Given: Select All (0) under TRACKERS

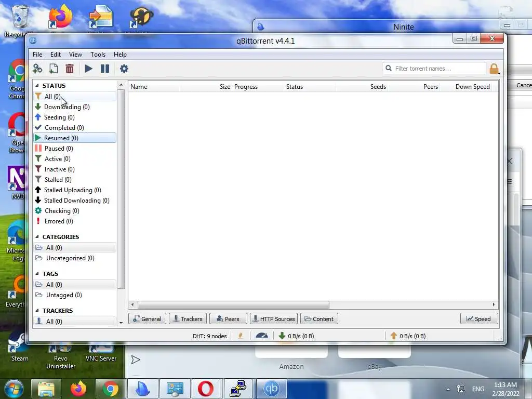Looking at the screenshot, I should (75, 321).
